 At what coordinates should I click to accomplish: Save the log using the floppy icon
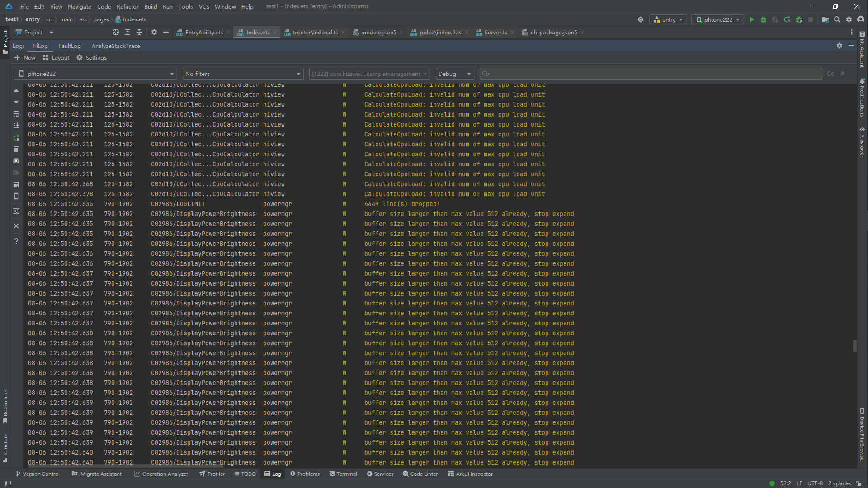click(16, 184)
